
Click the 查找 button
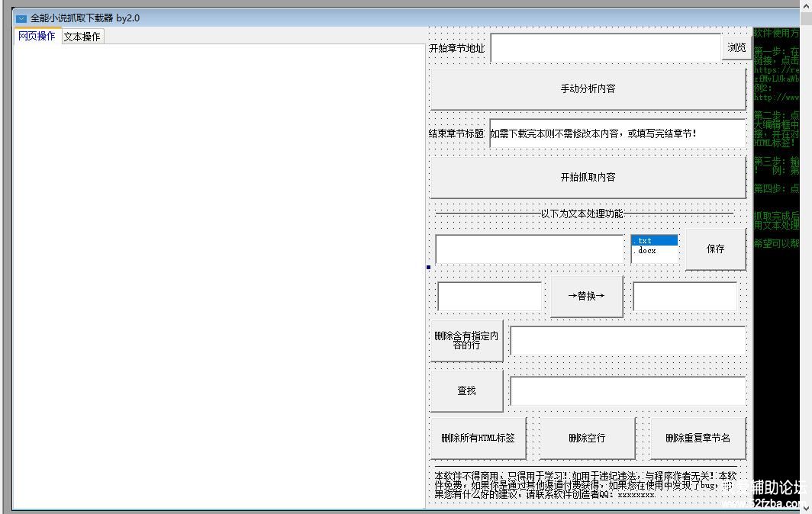(466, 390)
